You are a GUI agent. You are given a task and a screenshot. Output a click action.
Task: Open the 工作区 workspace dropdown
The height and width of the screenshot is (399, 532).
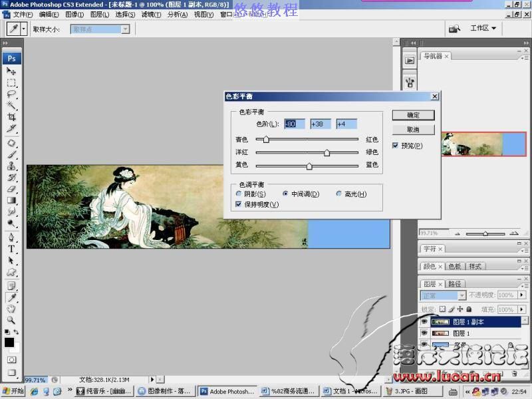(483, 28)
